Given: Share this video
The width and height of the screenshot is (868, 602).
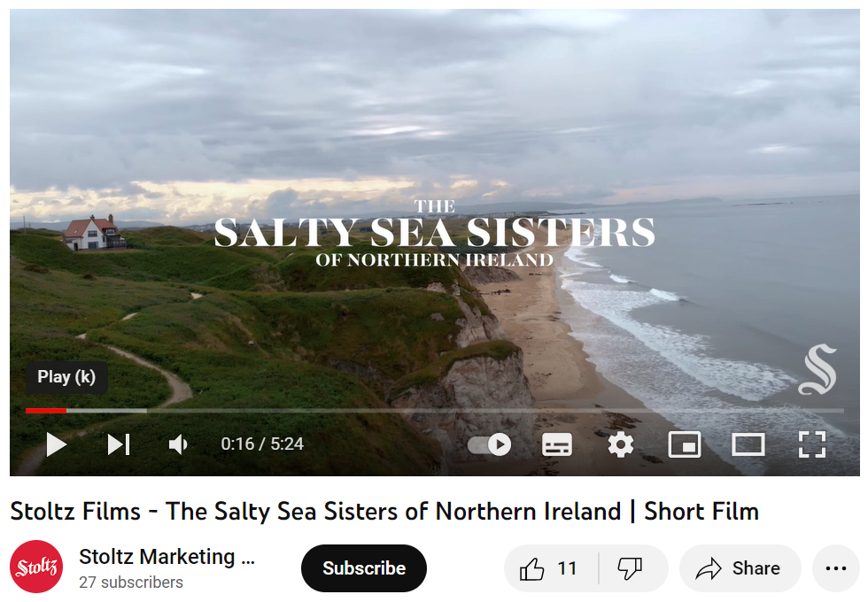Looking at the screenshot, I should 740,568.
